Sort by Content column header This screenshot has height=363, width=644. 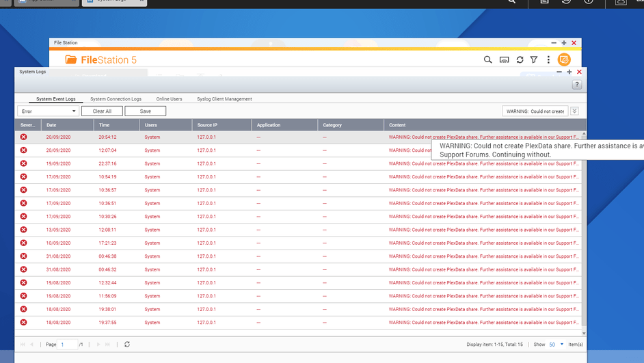485,125
